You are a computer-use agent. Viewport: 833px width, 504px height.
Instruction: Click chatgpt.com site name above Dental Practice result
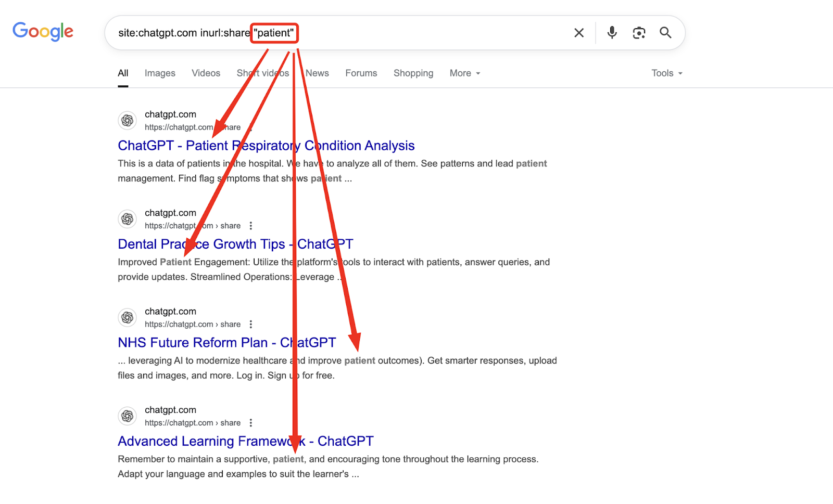pos(170,213)
